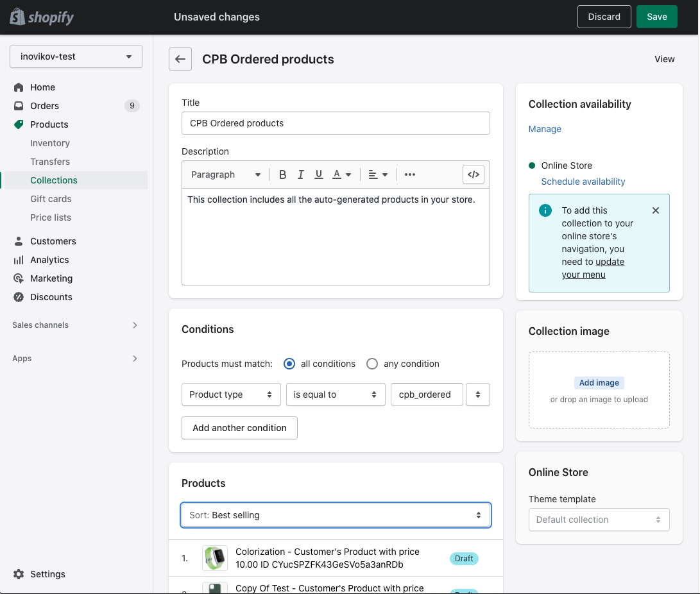700x594 pixels.
Task: Click the update your menu link
Action: pos(593,268)
